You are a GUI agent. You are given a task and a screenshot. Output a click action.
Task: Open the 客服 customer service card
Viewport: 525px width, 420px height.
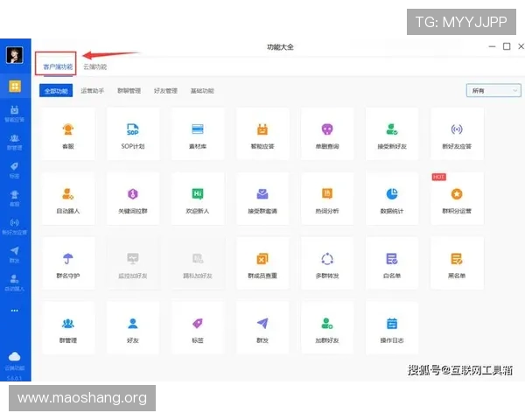[68, 134]
